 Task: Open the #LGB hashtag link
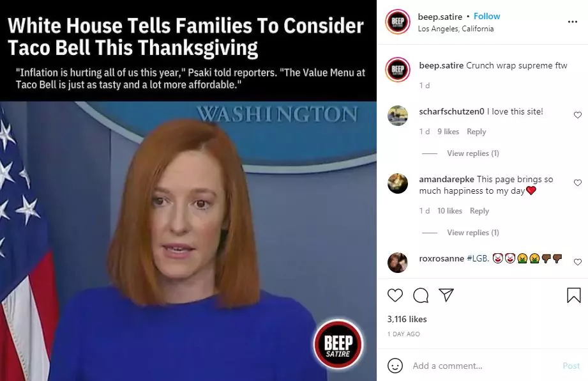point(478,258)
